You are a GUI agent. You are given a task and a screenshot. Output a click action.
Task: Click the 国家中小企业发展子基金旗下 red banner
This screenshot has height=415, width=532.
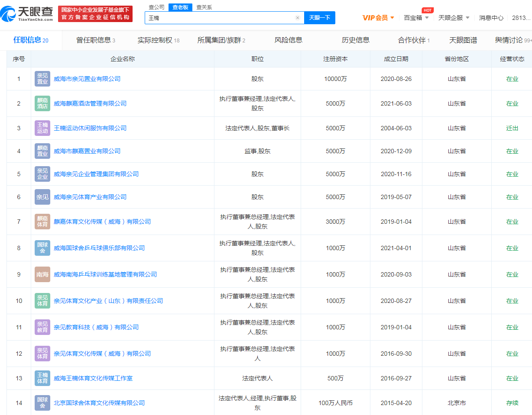point(95,14)
